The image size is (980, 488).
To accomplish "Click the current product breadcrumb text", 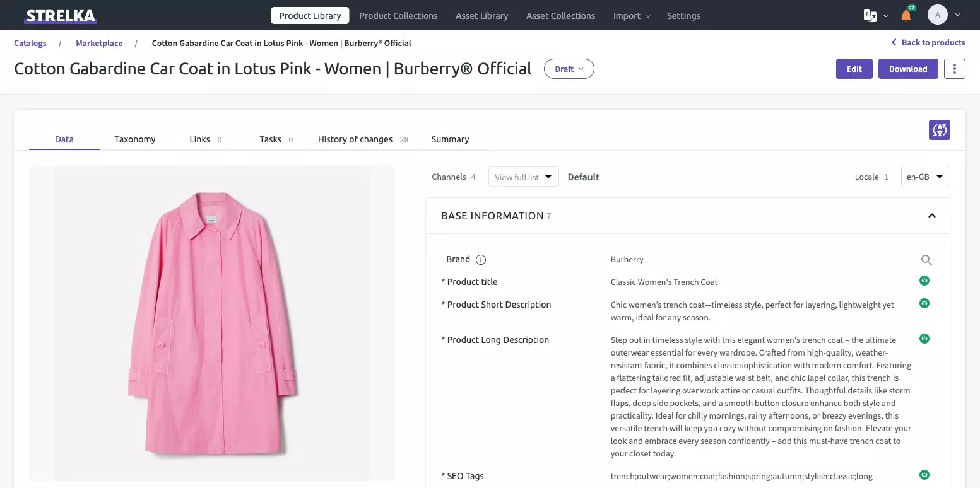I will [x=281, y=43].
